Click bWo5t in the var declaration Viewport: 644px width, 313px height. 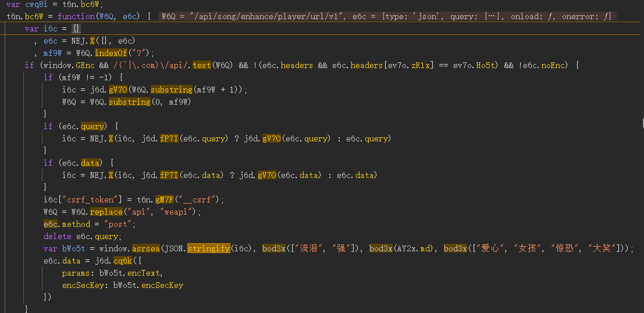pos(73,248)
